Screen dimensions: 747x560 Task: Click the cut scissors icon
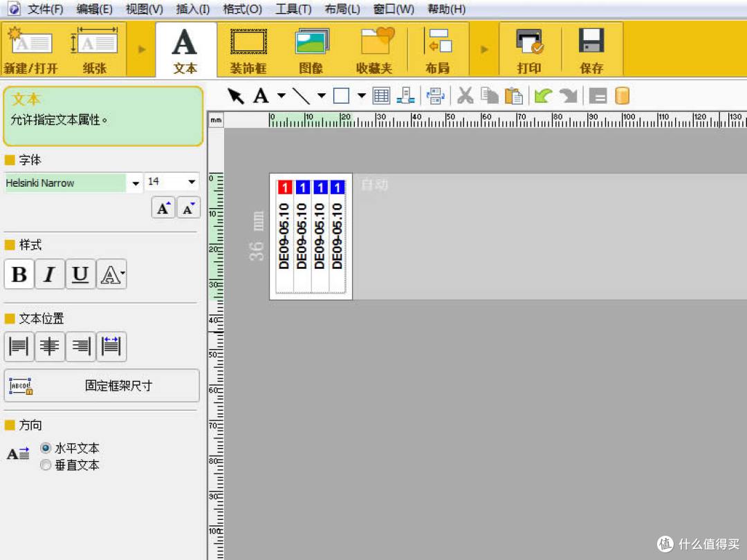click(465, 95)
